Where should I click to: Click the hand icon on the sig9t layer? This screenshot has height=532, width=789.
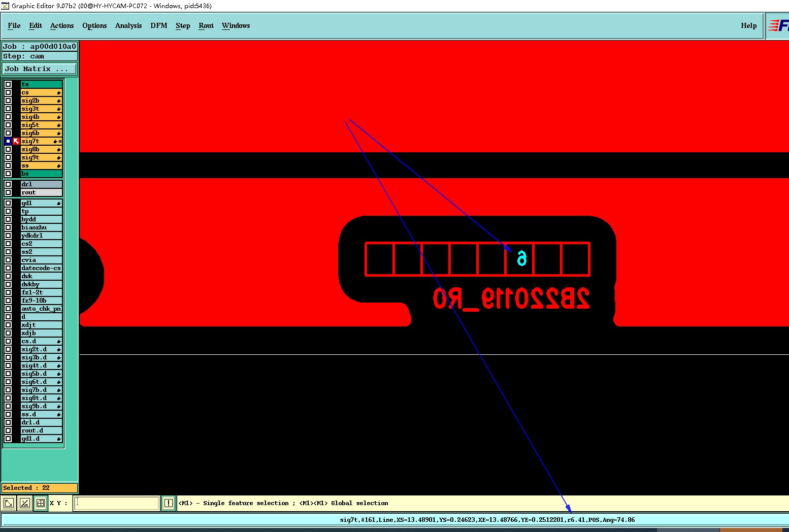59,157
